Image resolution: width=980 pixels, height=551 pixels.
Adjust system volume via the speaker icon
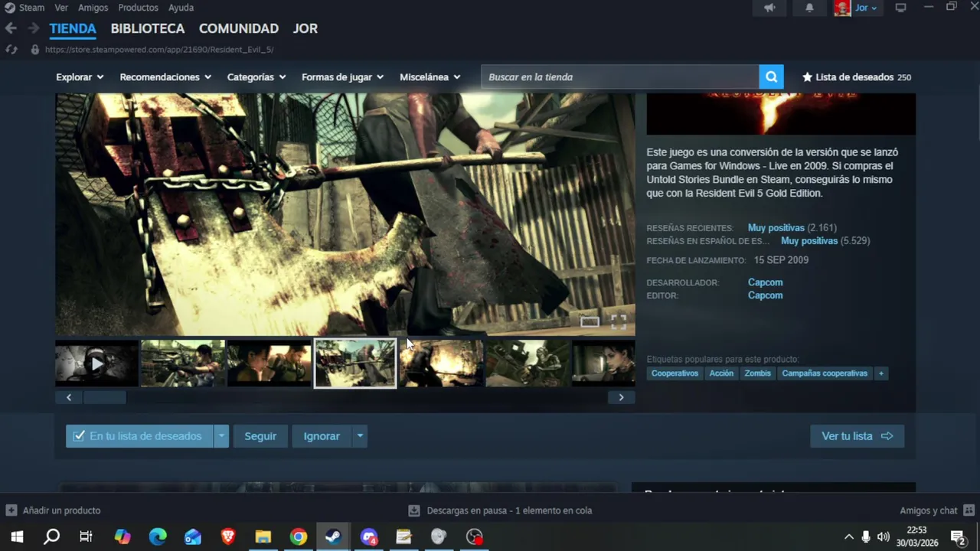pos(884,536)
